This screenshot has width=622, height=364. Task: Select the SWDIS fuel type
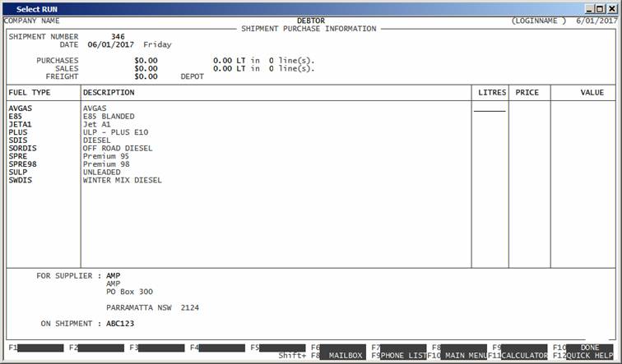pyautogui.click(x=21, y=180)
